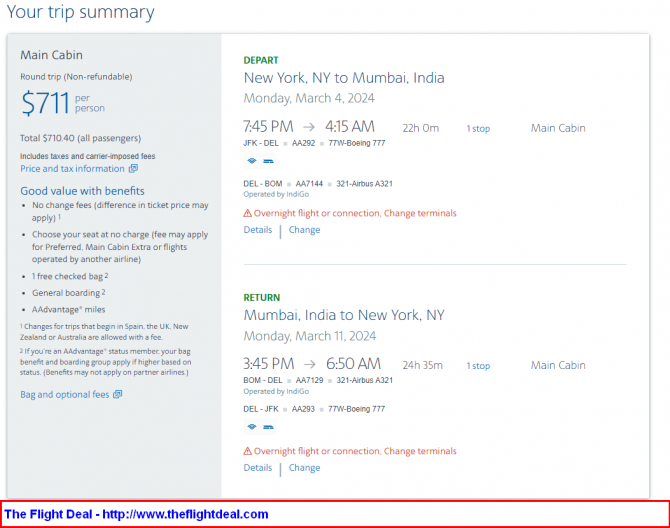Click warning triangle icon in return section

click(247, 451)
